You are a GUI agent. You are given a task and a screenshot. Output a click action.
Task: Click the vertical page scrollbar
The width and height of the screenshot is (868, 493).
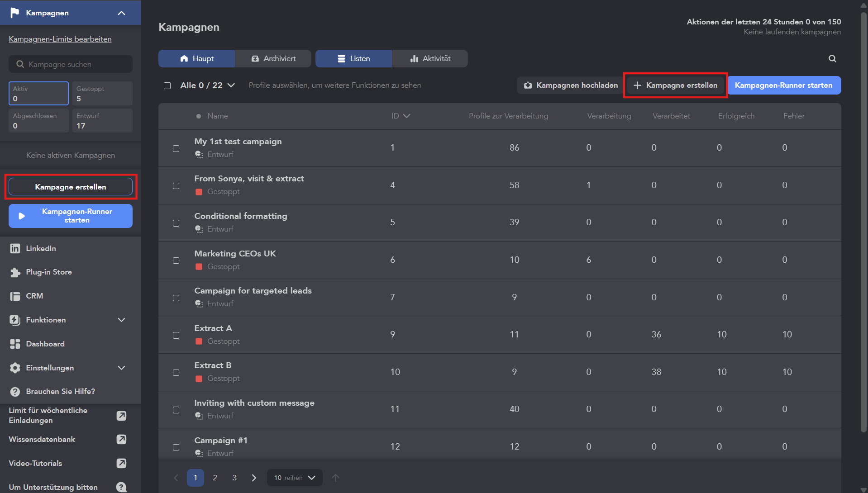pyautogui.click(x=863, y=222)
